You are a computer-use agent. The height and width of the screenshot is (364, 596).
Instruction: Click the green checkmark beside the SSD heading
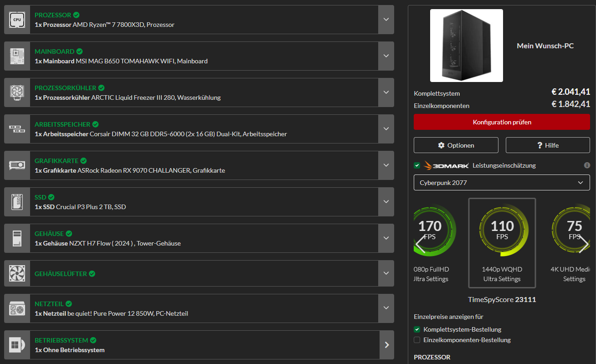click(x=51, y=197)
